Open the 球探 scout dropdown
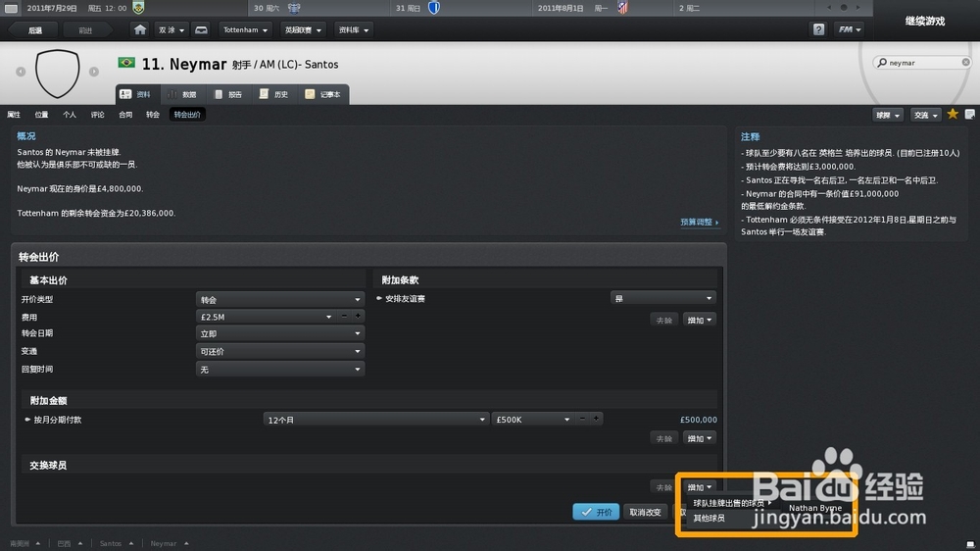The height and width of the screenshot is (551, 980). pyautogui.click(x=888, y=115)
